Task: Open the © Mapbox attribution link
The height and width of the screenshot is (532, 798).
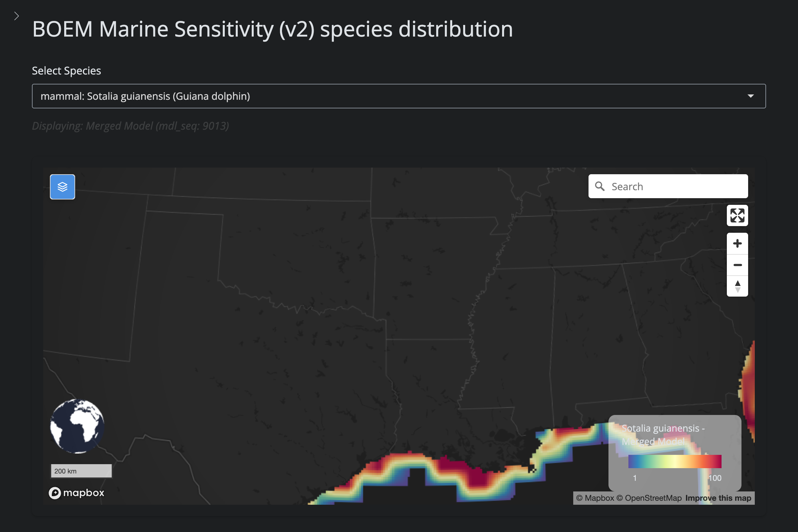Action: pos(595,498)
